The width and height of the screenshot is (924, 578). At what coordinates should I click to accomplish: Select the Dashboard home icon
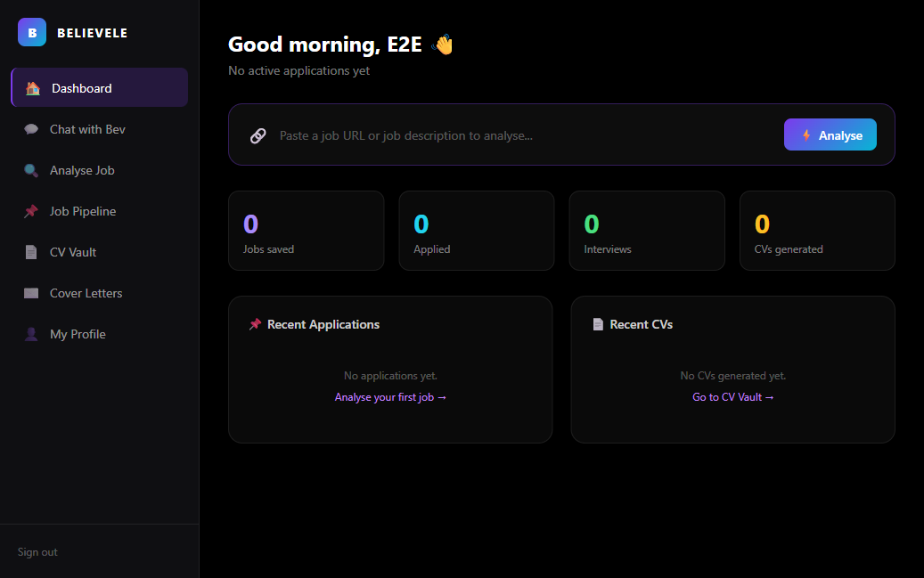click(32, 87)
